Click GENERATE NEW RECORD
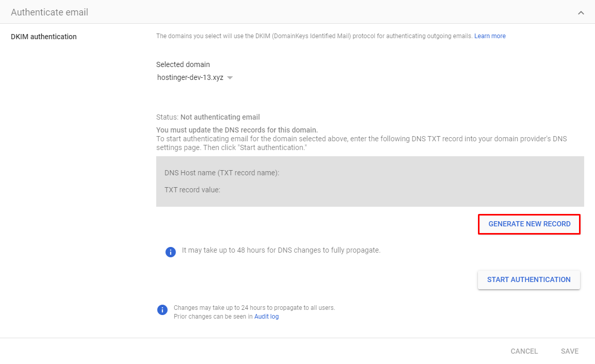Viewport: 595px width, 364px height. pyautogui.click(x=529, y=224)
